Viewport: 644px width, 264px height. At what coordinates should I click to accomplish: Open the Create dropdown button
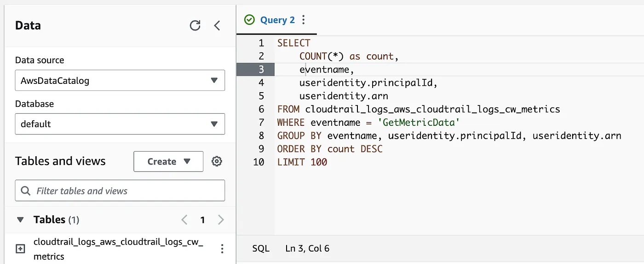[x=168, y=161]
